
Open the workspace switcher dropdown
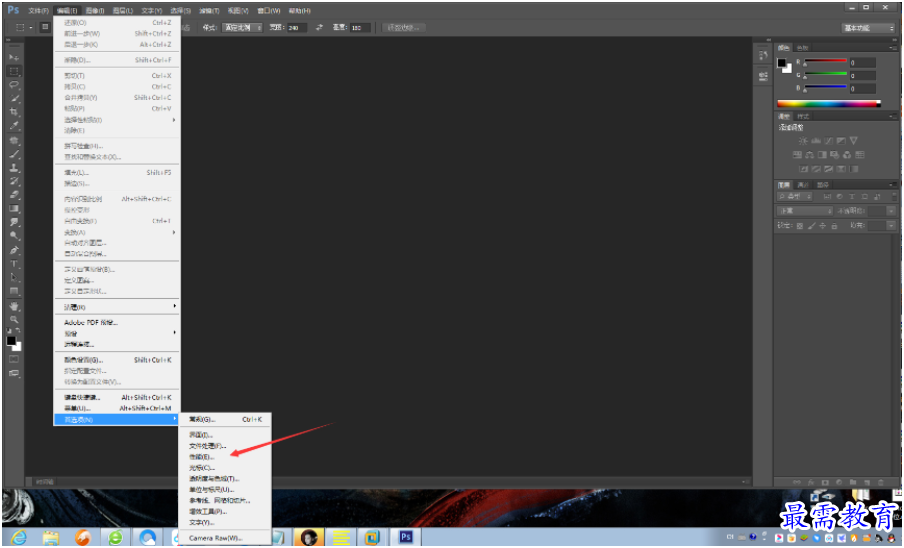pyautogui.click(x=869, y=28)
